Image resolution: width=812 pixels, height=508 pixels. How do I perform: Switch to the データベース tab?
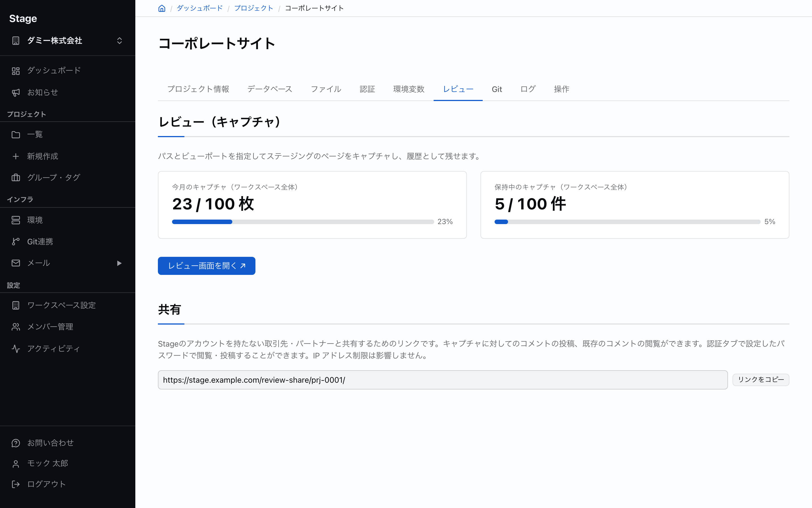click(270, 89)
